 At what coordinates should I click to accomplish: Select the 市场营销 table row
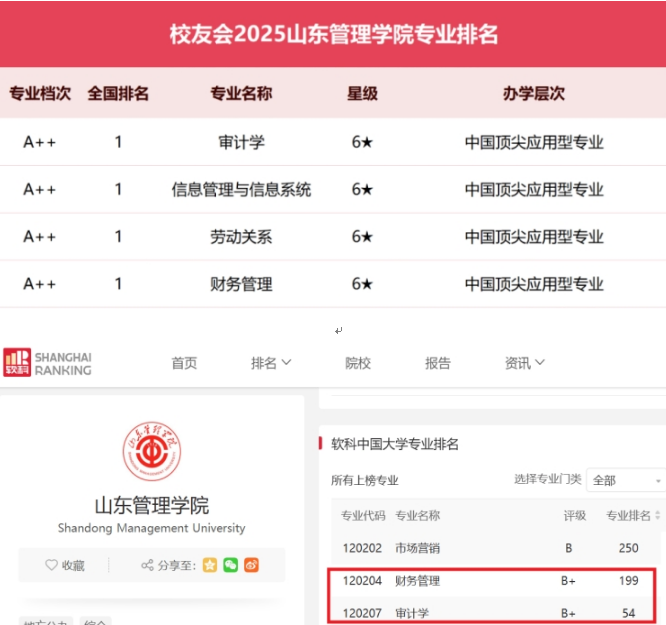pyautogui.click(x=417, y=548)
